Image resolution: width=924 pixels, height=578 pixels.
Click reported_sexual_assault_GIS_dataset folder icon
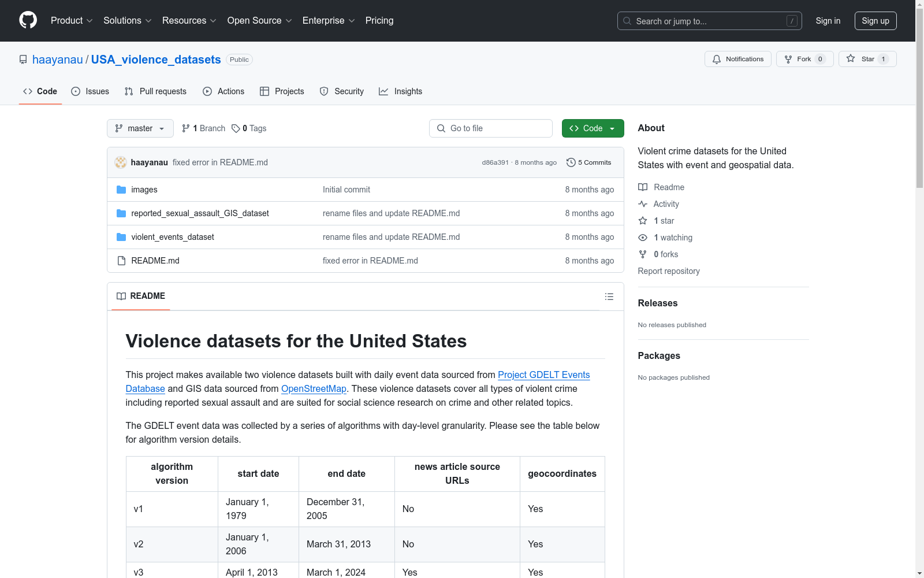121,213
